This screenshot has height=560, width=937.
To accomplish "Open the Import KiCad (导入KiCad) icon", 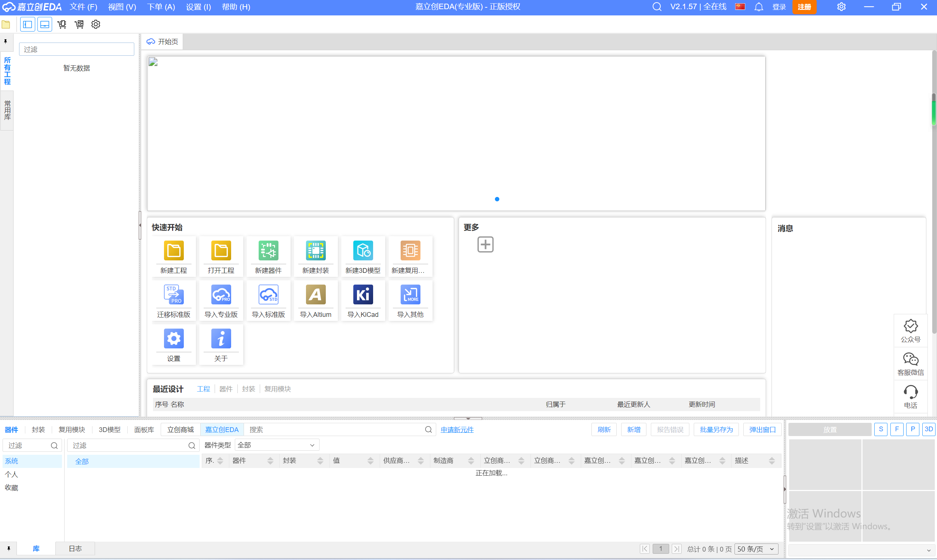I will click(x=363, y=295).
